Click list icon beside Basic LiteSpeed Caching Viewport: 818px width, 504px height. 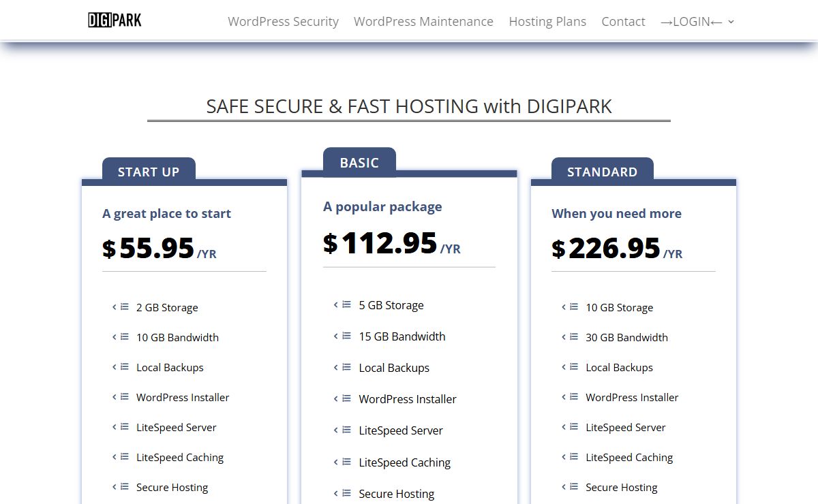coord(342,462)
